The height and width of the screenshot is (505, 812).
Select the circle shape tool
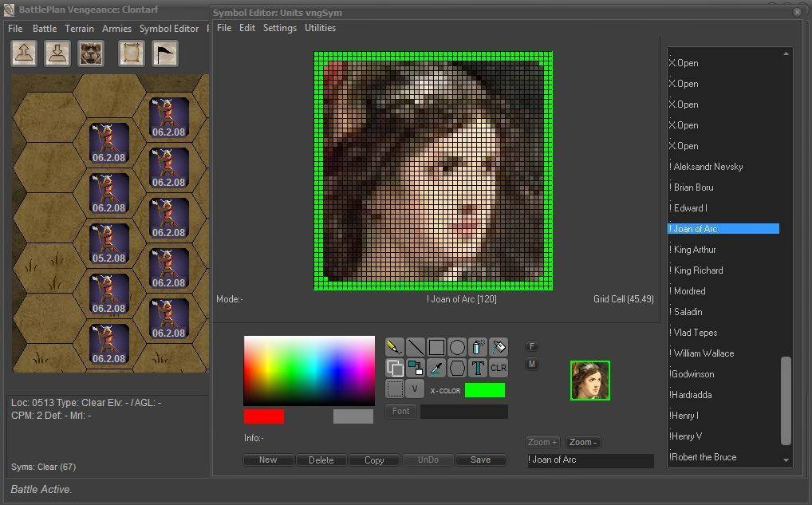tap(457, 347)
